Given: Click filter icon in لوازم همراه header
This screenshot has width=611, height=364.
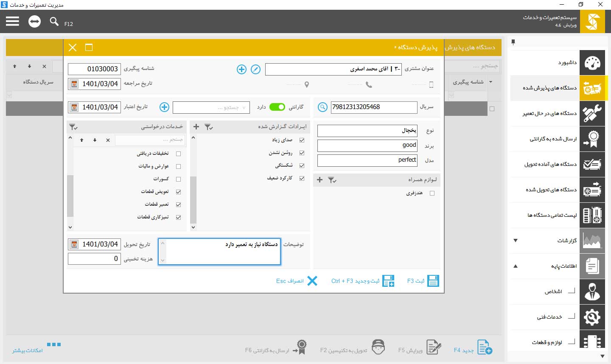Looking at the screenshot, I should click(x=332, y=180).
